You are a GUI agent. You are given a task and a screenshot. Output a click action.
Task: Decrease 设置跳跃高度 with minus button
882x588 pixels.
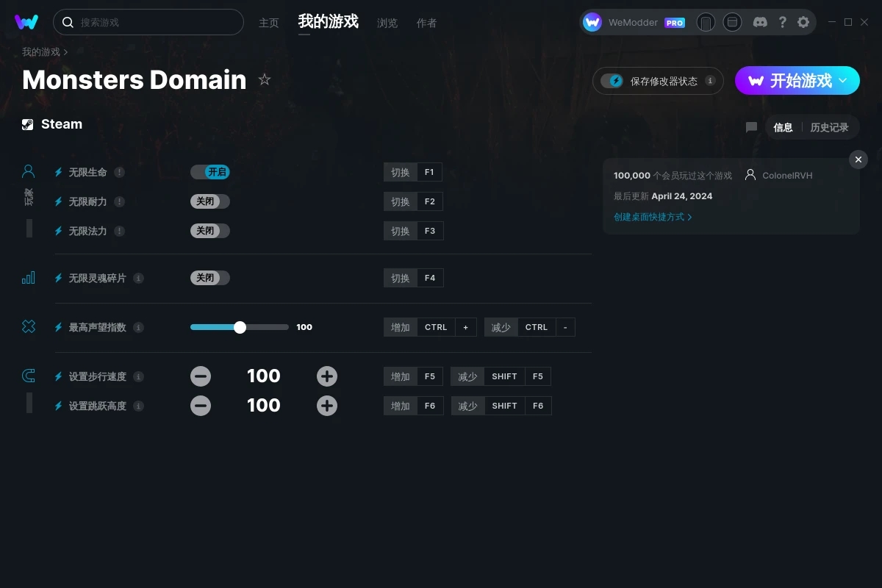(201, 406)
